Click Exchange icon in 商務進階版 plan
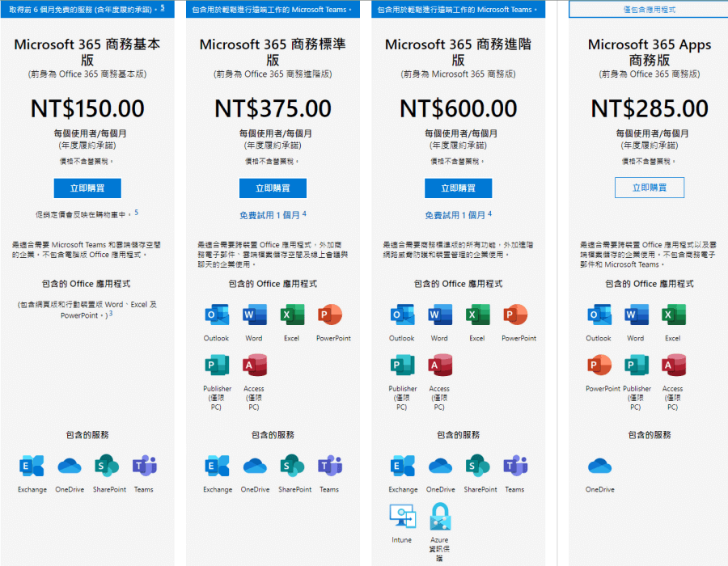Screen dimensions: 728x566 pos(403,466)
